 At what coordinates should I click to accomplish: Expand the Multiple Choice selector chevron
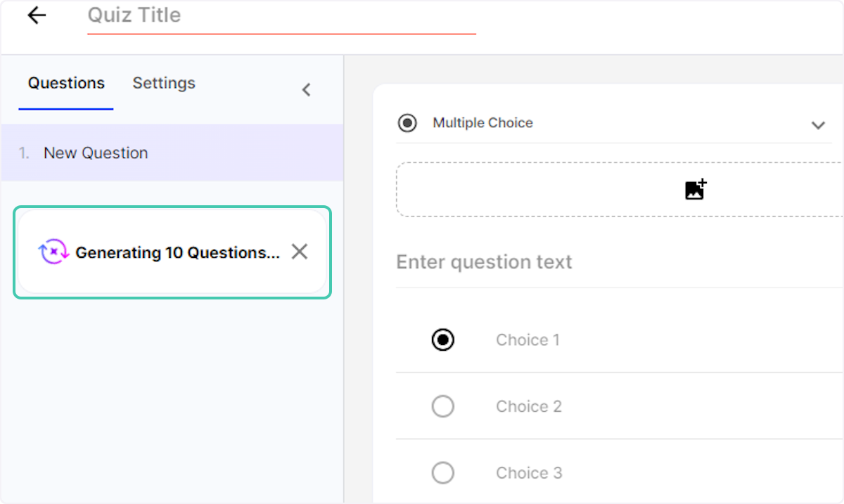pyautogui.click(x=818, y=125)
